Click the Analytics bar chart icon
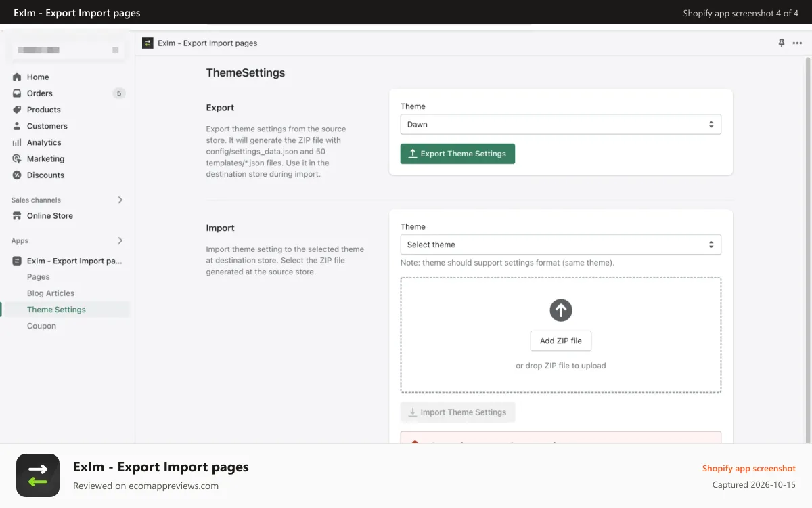 pos(17,142)
